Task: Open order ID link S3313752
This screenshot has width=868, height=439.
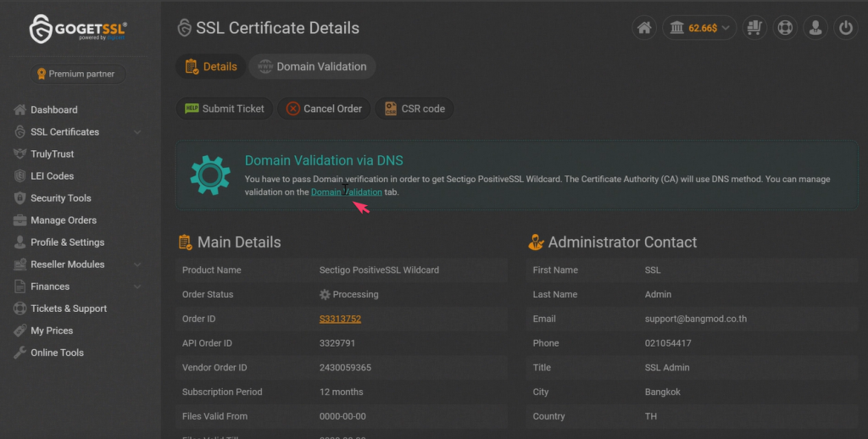Action: 340,319
